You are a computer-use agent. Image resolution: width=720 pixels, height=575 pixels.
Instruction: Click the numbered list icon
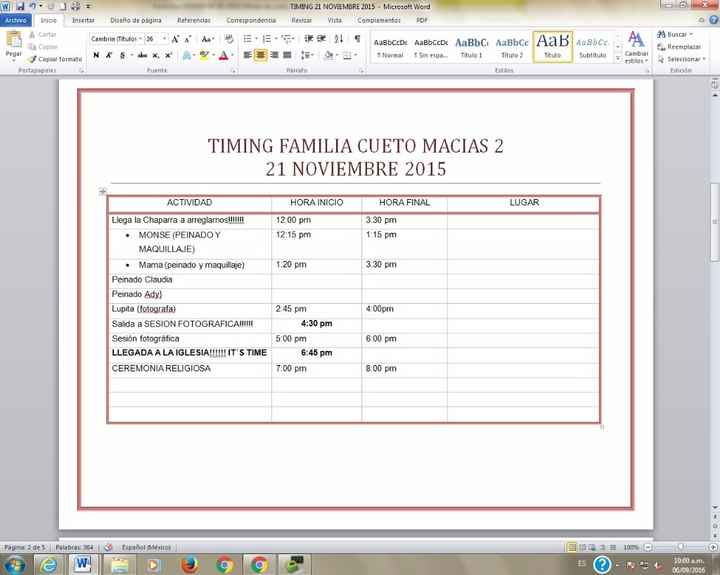pyautogui.click(x=267, y=39)
